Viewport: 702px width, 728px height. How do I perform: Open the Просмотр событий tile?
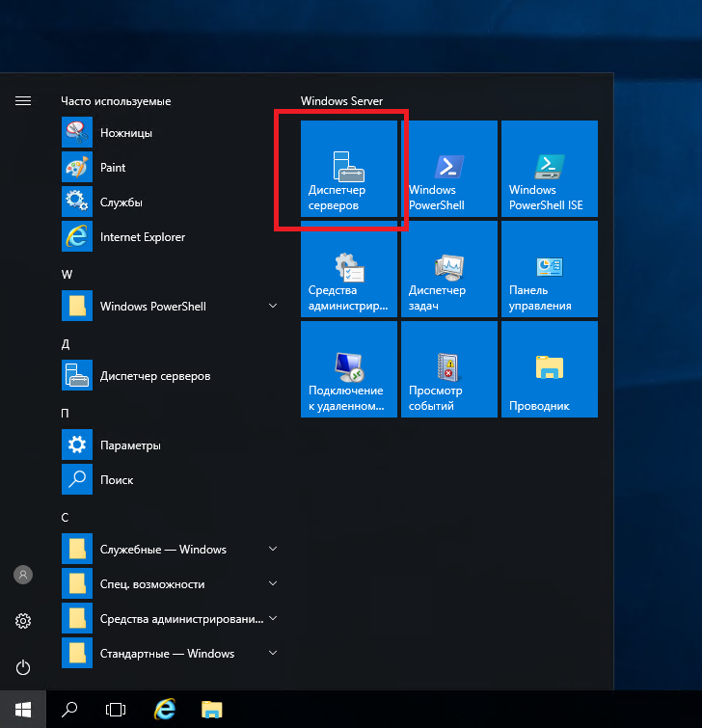point(448,369)
